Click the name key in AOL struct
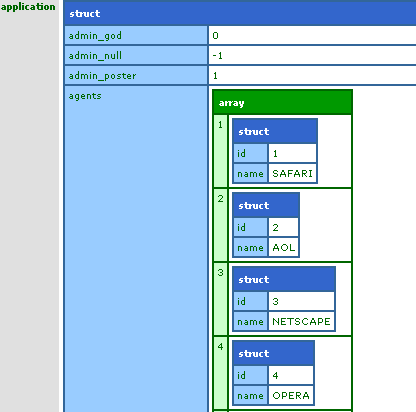This screenshot has height=412, width=416. tap(251, 247)
